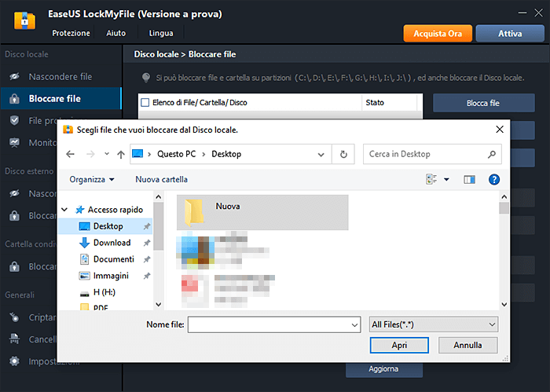The width and height of the screenshot is (550, 392).
Task: Toggle the preview pane icon
Action: 469,180
